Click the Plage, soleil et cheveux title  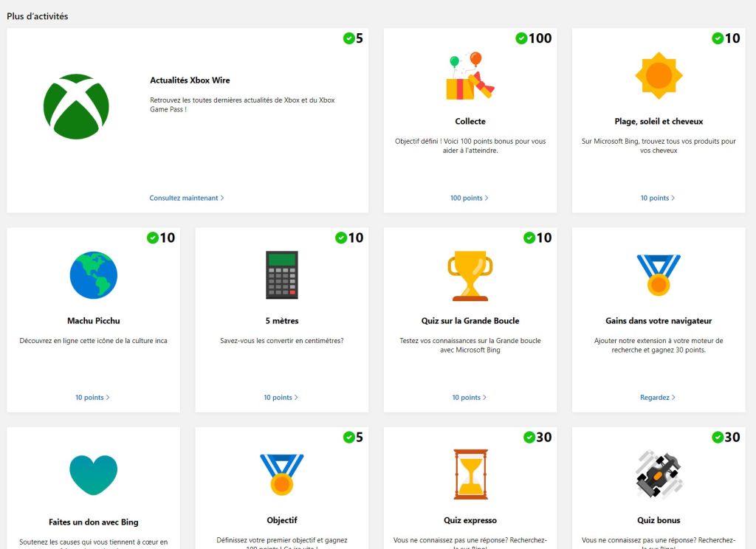[659, 122]
